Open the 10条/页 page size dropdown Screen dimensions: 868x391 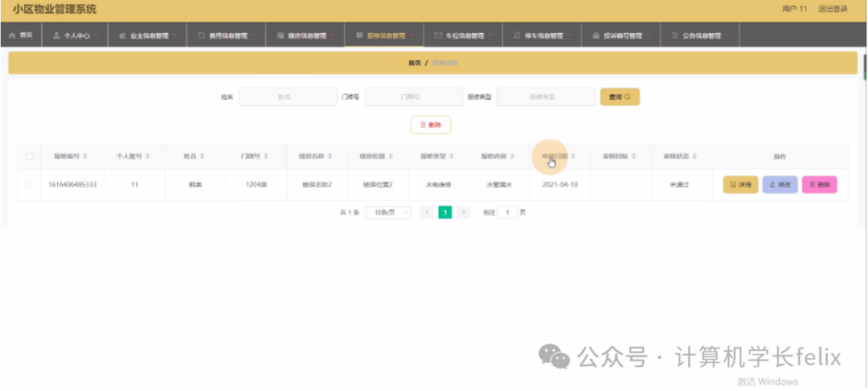(389, 213)
